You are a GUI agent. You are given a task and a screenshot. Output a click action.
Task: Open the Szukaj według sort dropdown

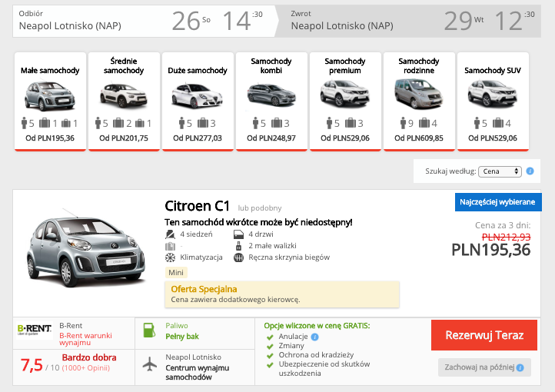[500, 171]
